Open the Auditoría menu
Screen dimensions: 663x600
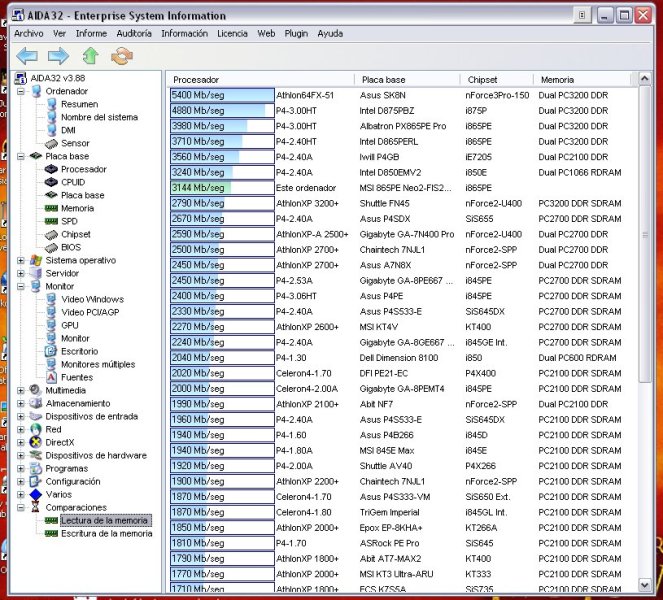coord(134,33)
